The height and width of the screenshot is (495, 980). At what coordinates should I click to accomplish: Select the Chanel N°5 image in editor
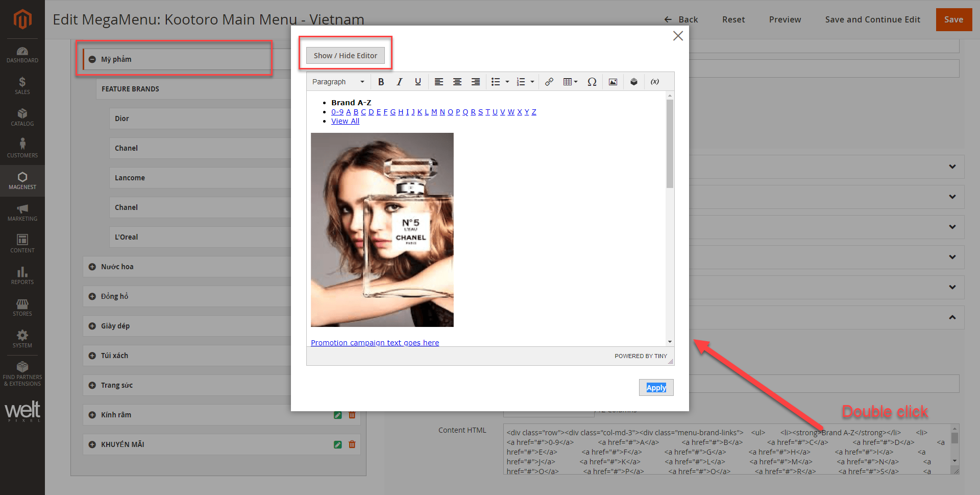tap(382, 230)
